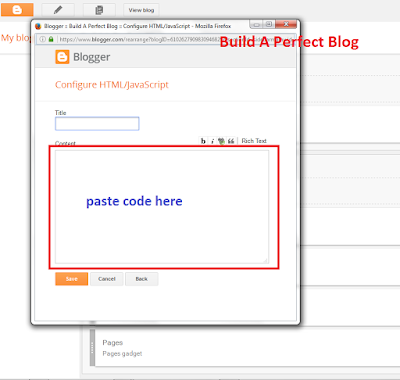Image resolution: width=400 pixels, height=380 pixels.
Task: Click the Back button
Action: [142, 279]
